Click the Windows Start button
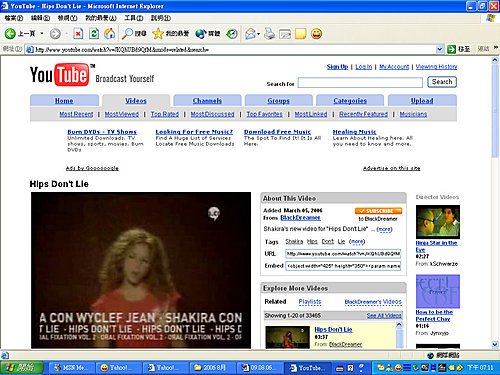 point(22,368)
